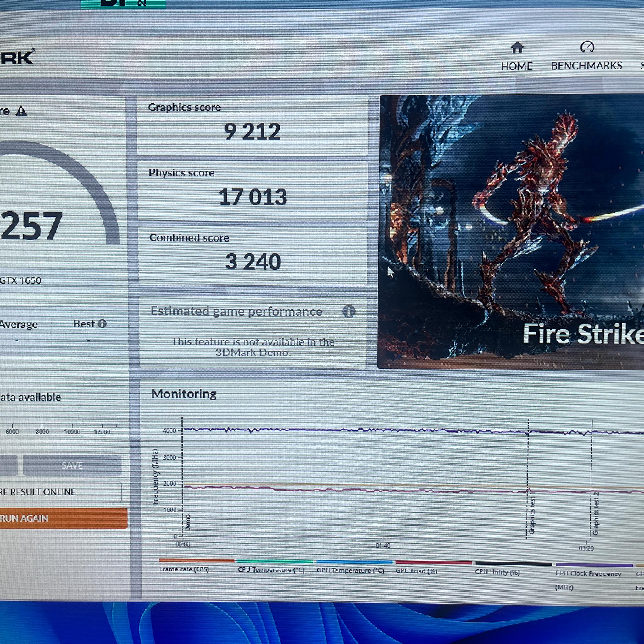Toggle the GPU Load (%) legend label

click(x=416, y=571)
